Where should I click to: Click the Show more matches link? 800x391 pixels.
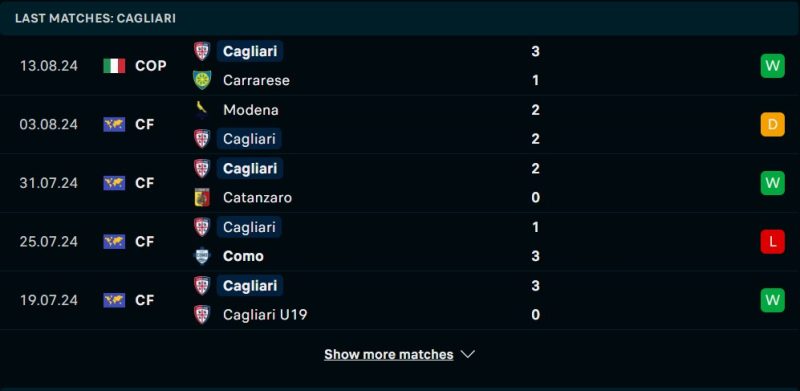click(x=389, y=354)
